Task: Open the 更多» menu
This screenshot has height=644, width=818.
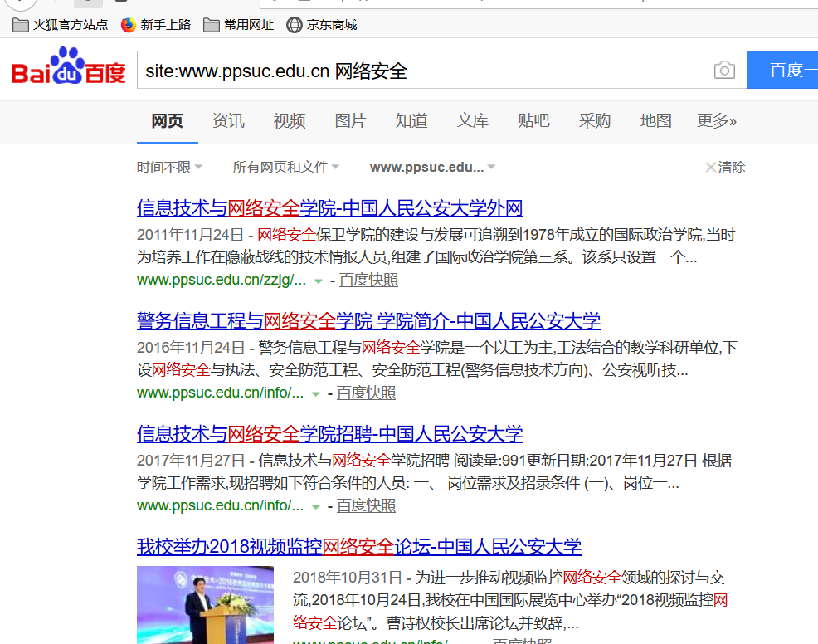Action: (717, 121)
